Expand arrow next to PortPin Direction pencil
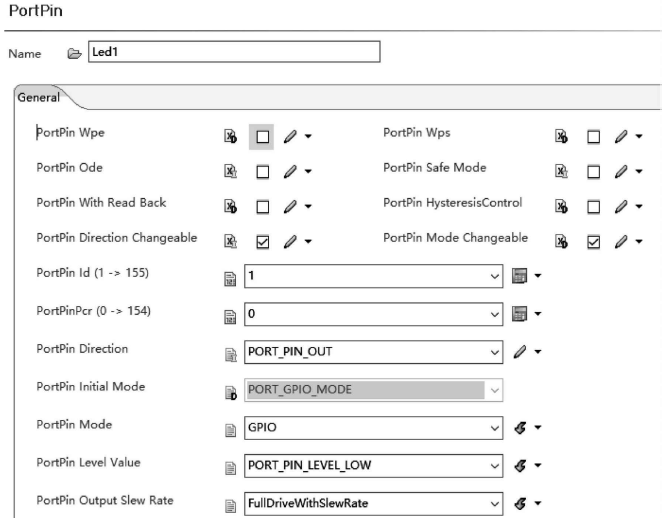 [538, 351]
